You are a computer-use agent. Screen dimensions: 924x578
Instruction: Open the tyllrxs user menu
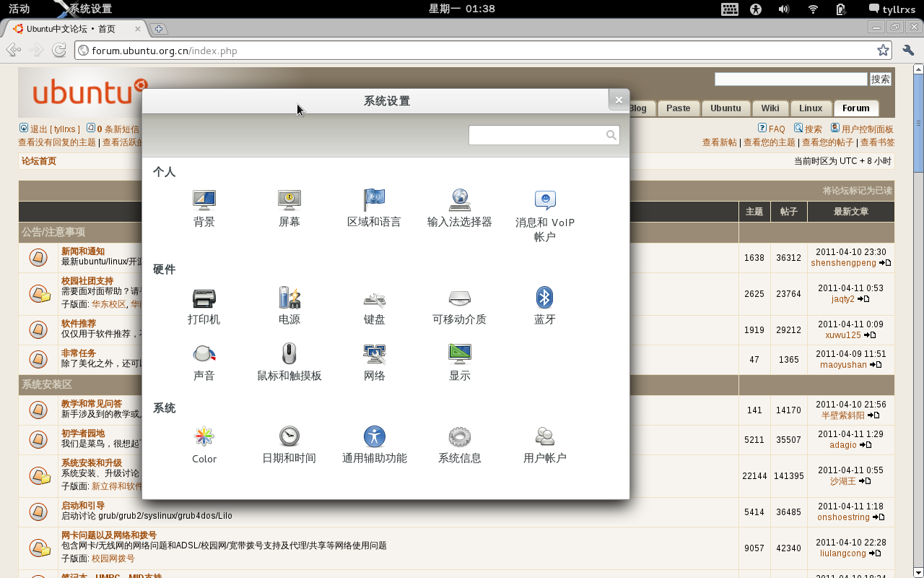(x=892, y=9)
